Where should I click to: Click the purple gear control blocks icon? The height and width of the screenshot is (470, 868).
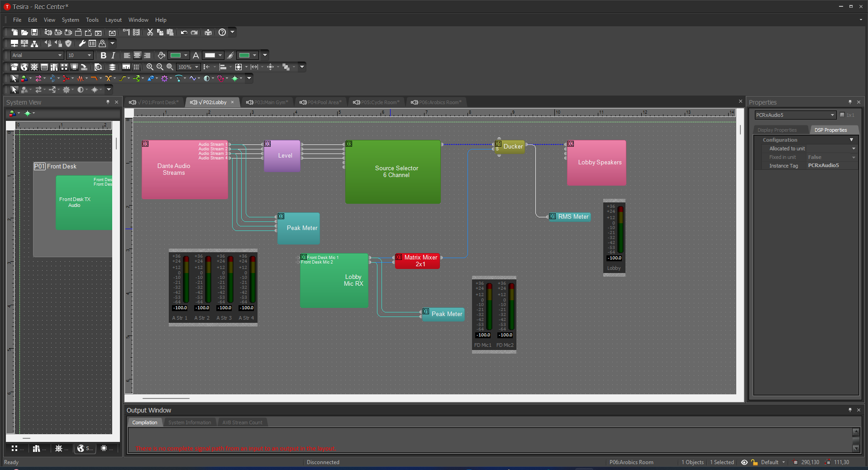click(x=164, y=78)
